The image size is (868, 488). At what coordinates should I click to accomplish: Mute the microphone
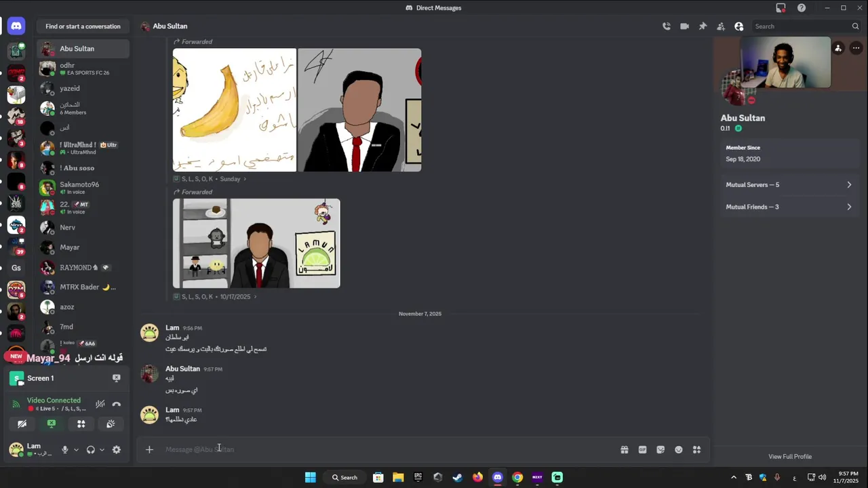(x=65, y=449)
